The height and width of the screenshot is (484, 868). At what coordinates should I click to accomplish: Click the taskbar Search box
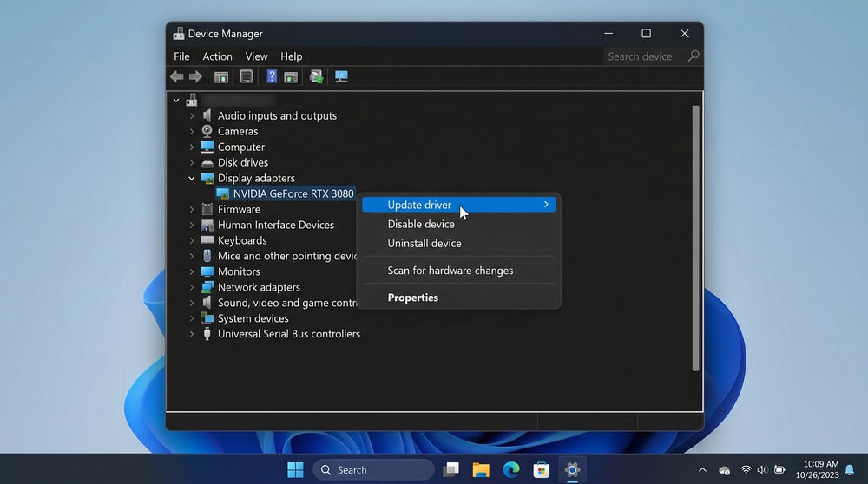[x=373, y=469]
